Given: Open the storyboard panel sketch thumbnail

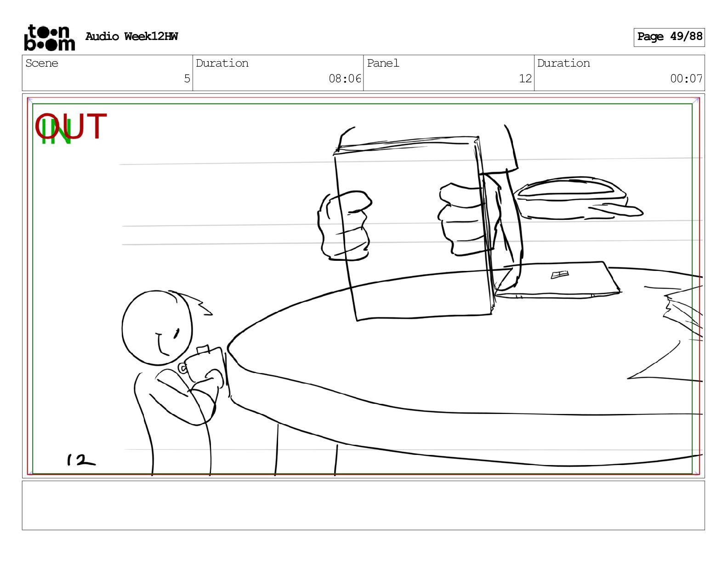Looking at the screenshot, I should pos(363,286).
